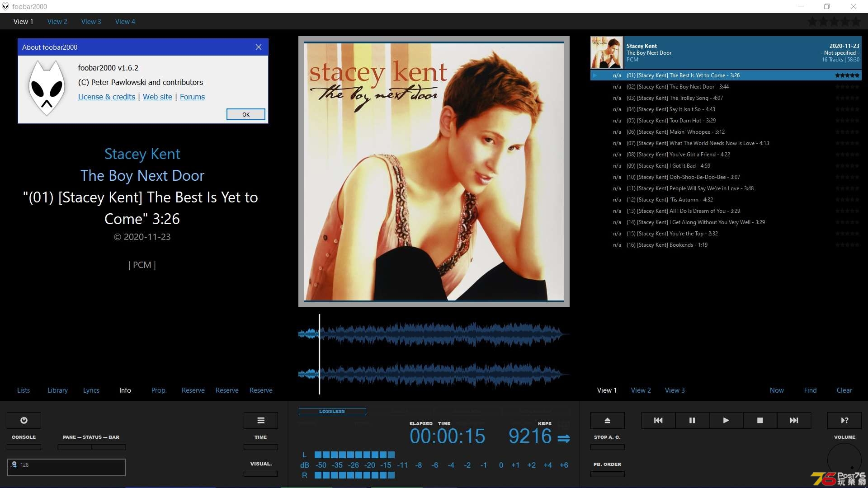Open the Prop. pane tab
The width and height of the screenshot is (868, 488).
(159, 390)
